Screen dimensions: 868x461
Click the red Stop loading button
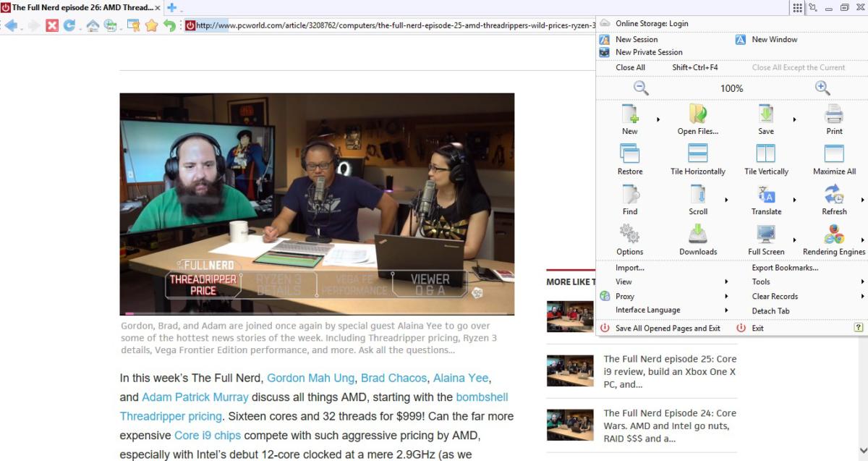(51, 25)
